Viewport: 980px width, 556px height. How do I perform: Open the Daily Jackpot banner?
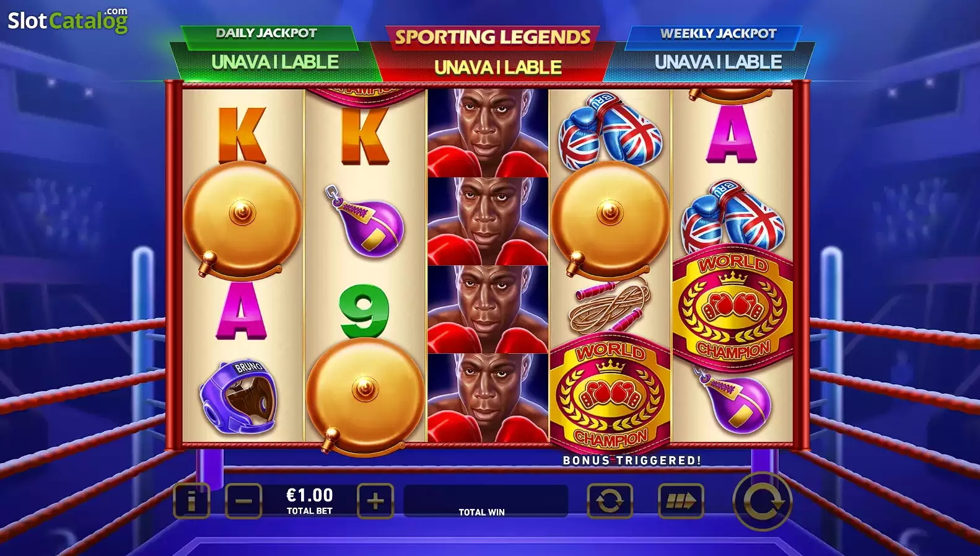(275, 53)
